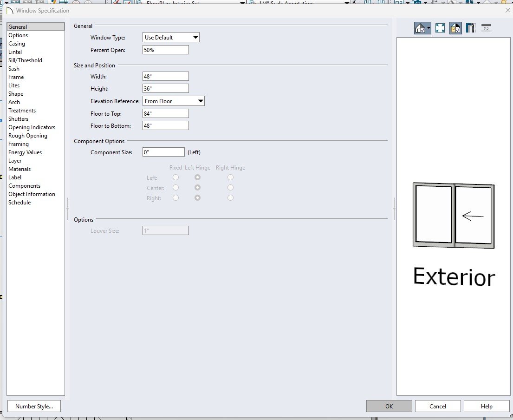Click the Show Selected Object Only door icon
The image size is (513, 420).
[x=470, y=28]
